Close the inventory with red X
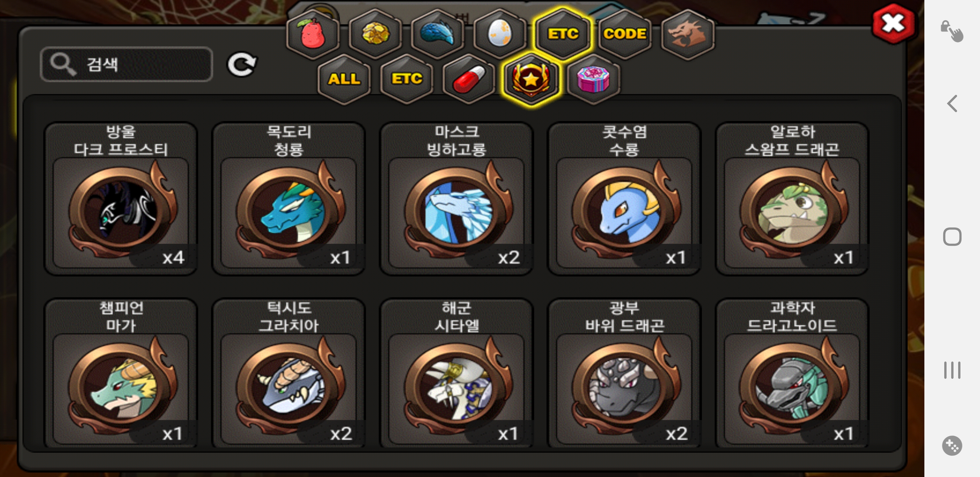980x477 pixels. (893, 24)
